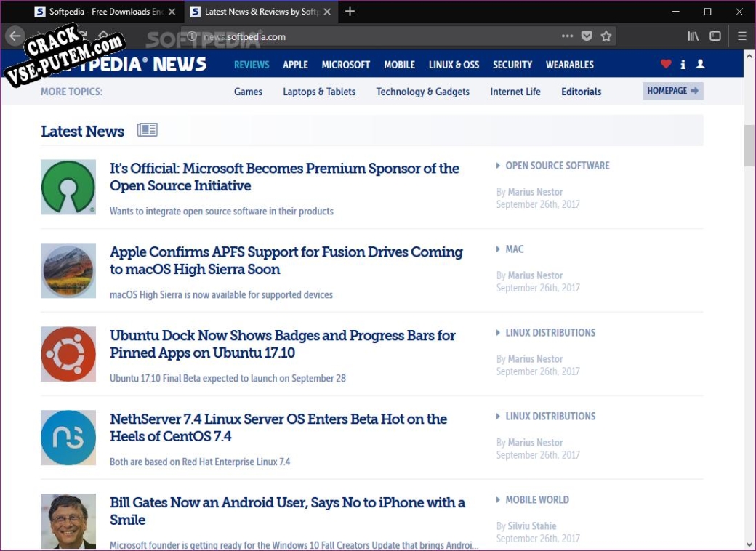This screenshot has height=551, width=756.
Task: Open the SECURITY navigation item
Action: pos(512,65)
